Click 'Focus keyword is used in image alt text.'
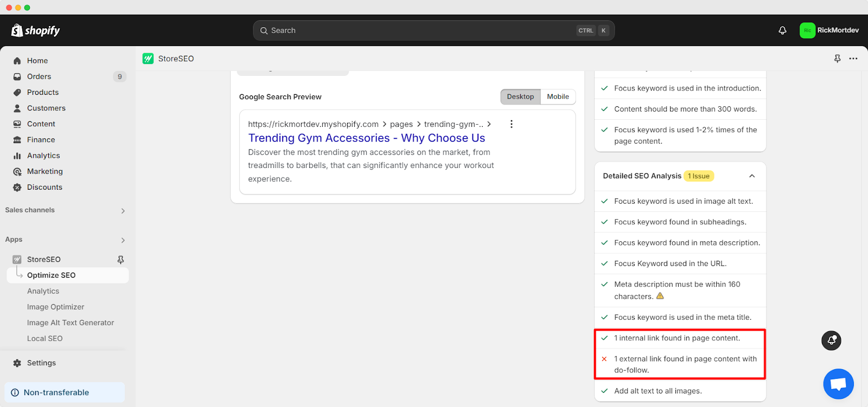This screenshot has width=868, height=407. [x=684, y=201]
